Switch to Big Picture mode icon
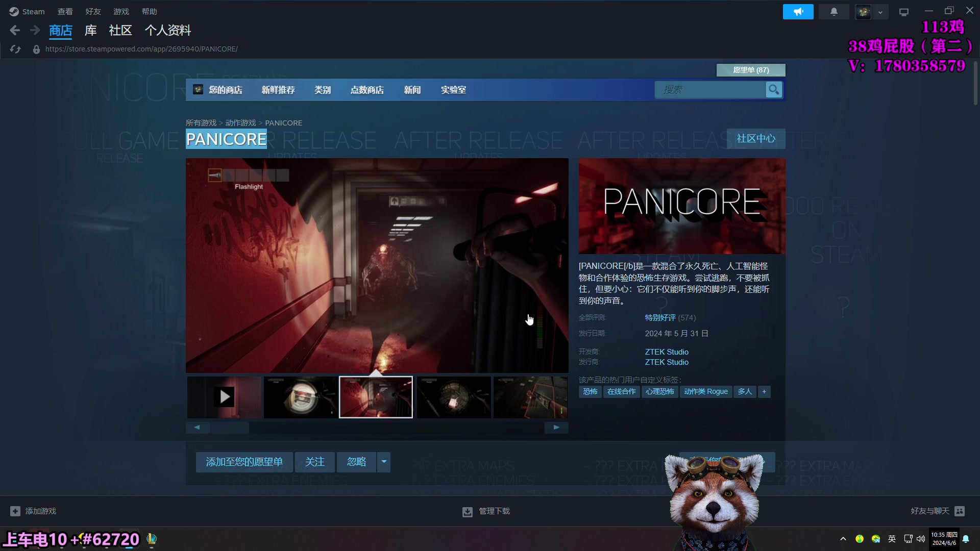980x551 pixels. [x=904, y=12]
